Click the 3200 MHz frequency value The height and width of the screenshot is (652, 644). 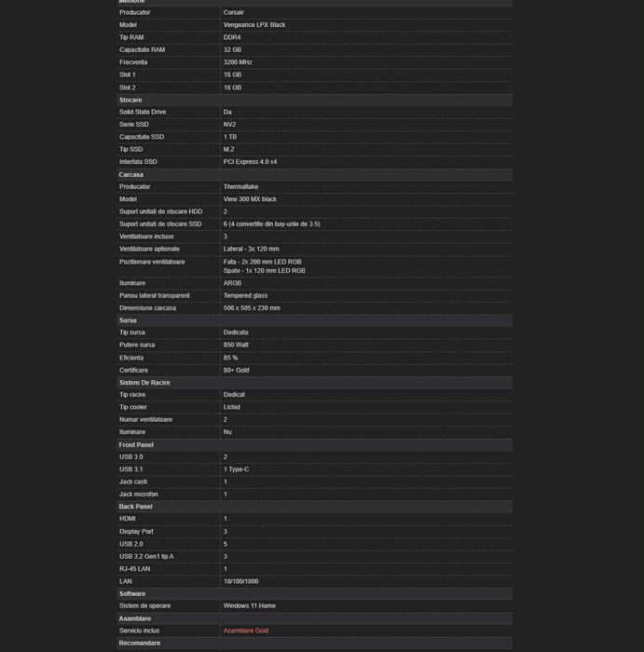click(x=238, y=62)
